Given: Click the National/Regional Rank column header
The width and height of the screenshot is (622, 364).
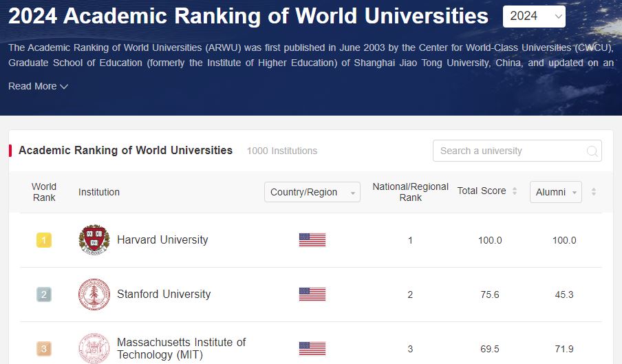Looking at the screenshot, I should (x=410, y=192).
